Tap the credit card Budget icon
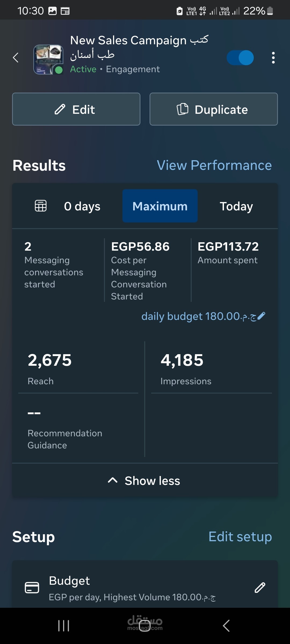 coord(32,588)
